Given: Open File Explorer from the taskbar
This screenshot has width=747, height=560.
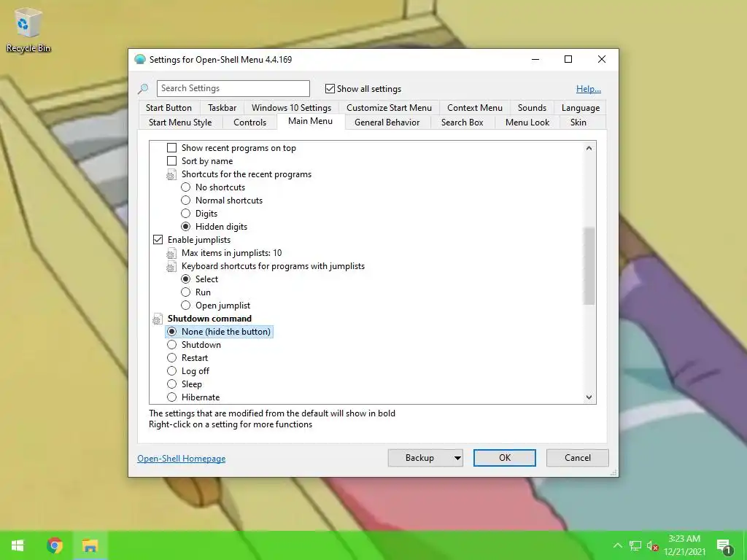Looking at the screenshot, I should point(90,545).
